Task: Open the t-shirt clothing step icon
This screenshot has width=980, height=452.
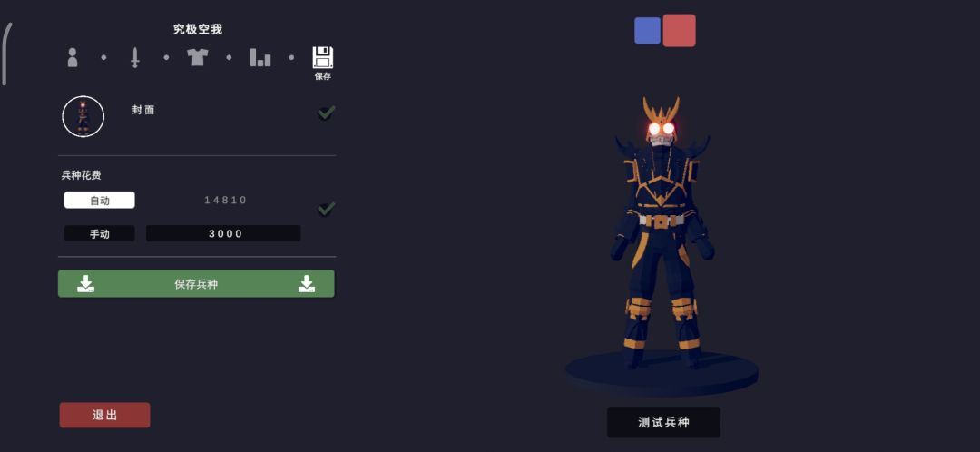Action: [x=197, y=57]
